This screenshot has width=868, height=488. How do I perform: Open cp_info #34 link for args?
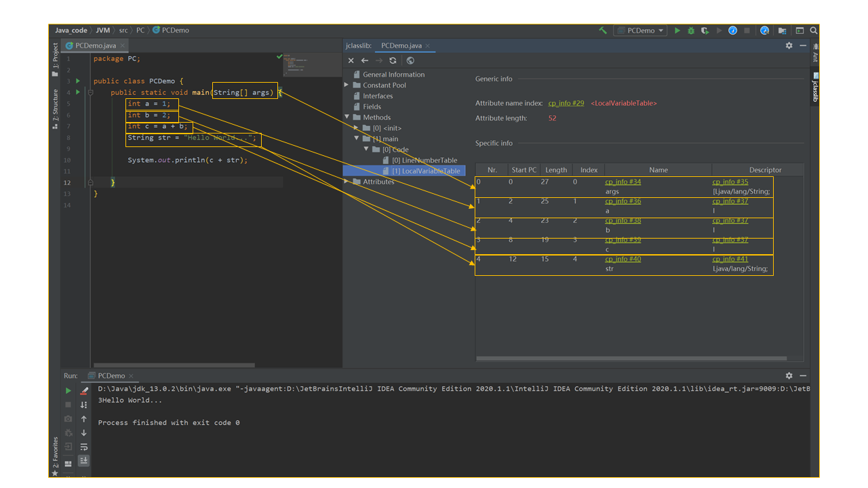pos(623,182)
